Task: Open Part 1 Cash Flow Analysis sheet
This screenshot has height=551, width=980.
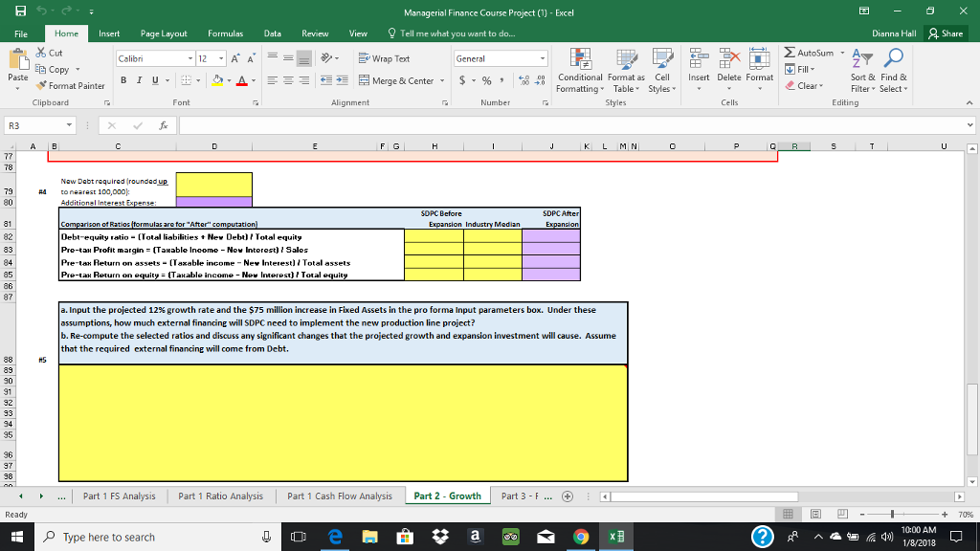Action: click(340, 496)
